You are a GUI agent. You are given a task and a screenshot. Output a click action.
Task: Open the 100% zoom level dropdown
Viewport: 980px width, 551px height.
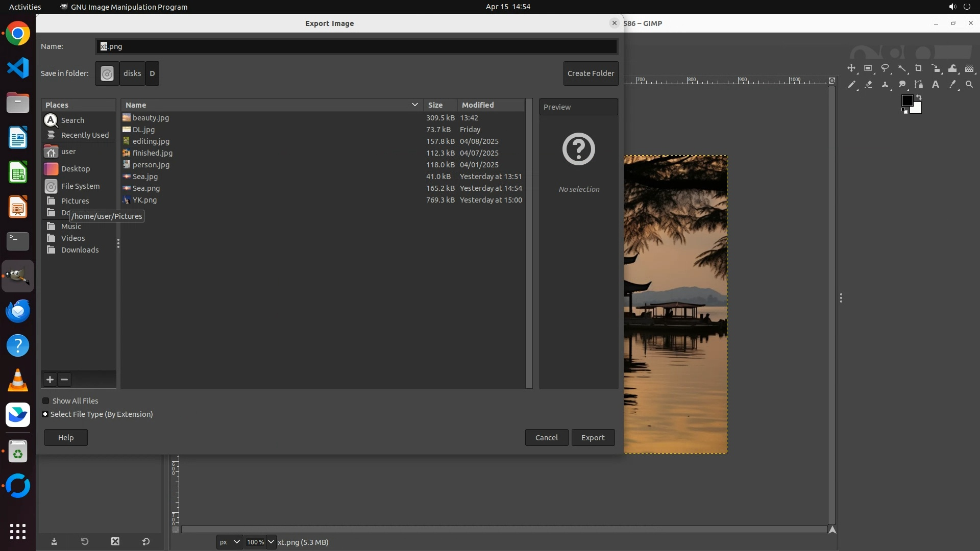point(271,542)
